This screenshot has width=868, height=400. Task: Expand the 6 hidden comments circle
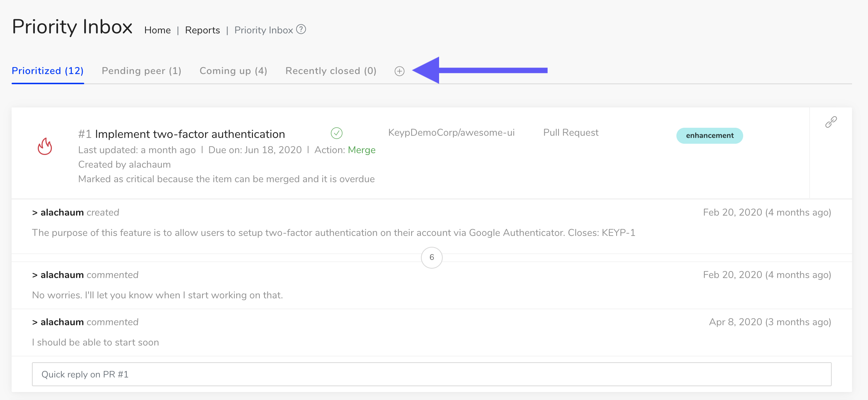(x=431, y=257)
